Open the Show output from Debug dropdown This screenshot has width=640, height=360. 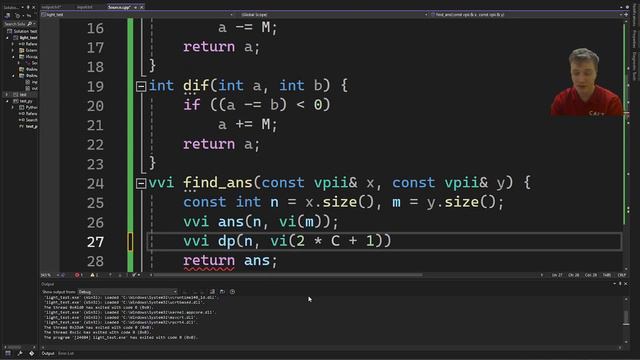[x=127, y=292]
